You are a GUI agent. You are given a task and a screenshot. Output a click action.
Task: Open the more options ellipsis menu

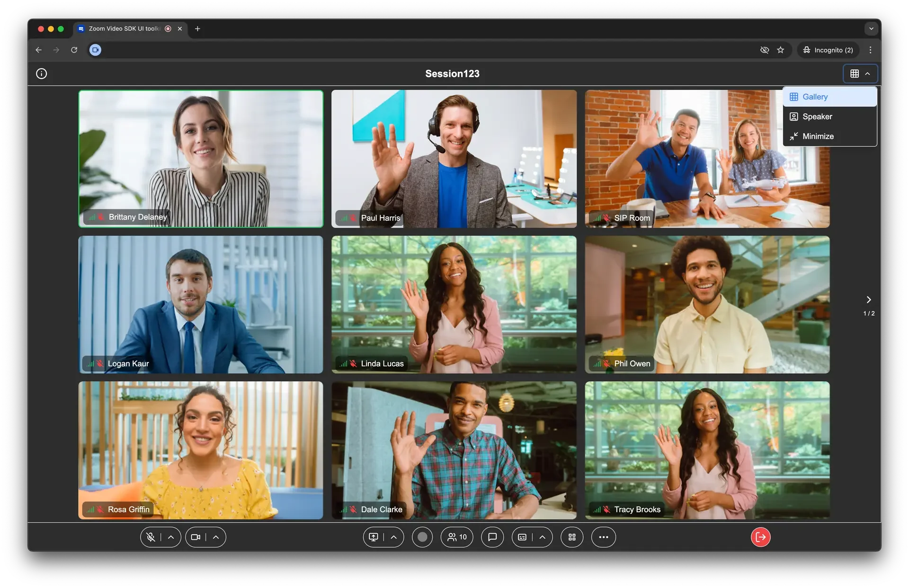[603, 537]
